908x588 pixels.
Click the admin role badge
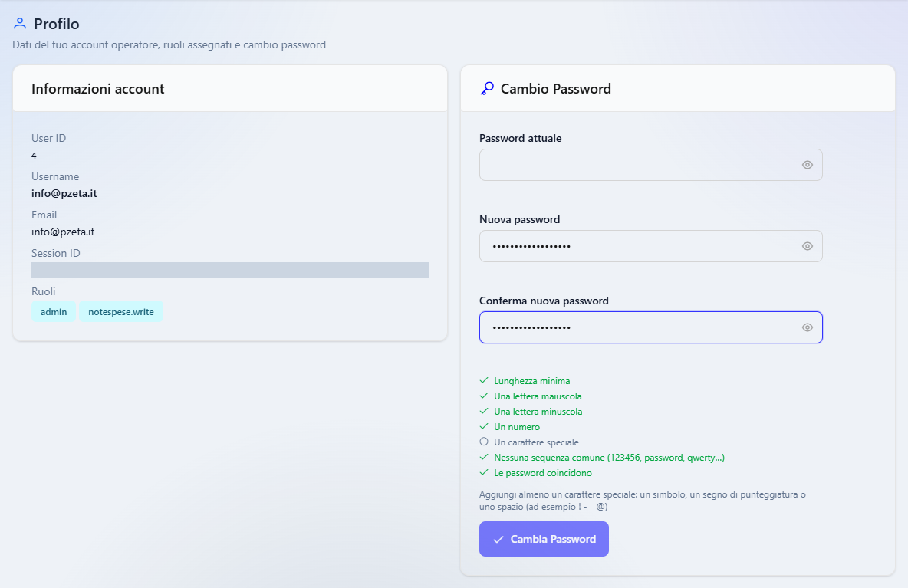54,312
